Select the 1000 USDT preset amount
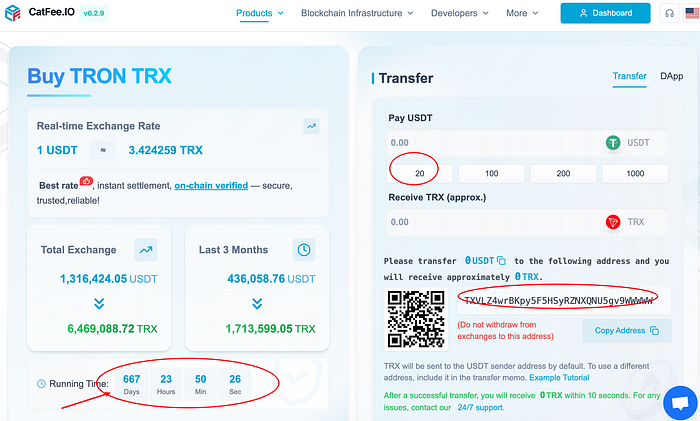 pyautogui.click(x=635, y=174)
